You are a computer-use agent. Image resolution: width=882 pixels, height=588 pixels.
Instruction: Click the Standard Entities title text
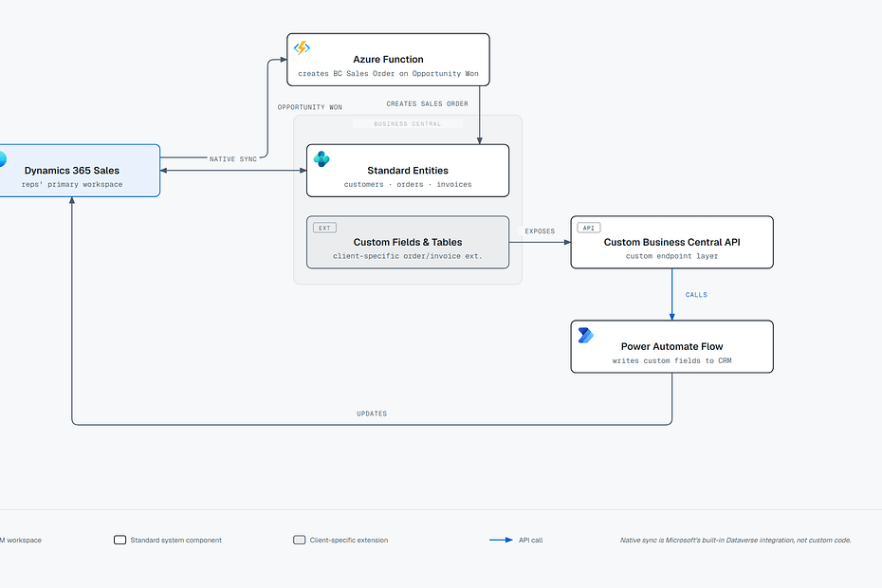408,171
